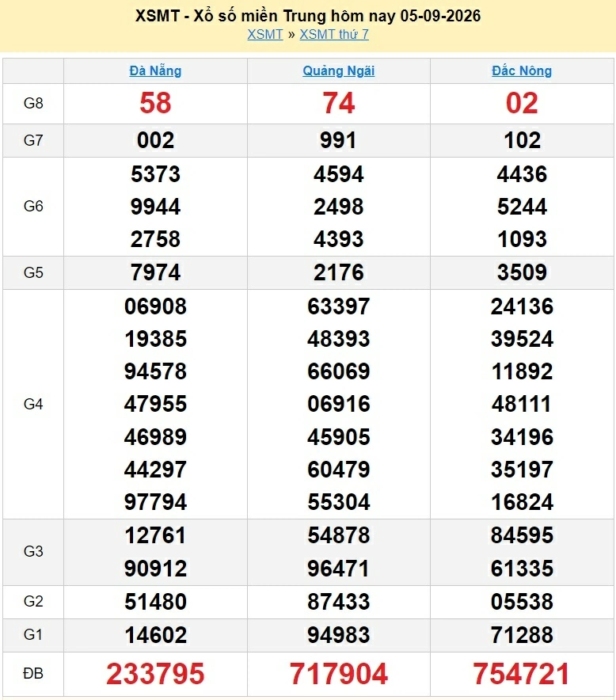The image size is (616, 700).
Task: Click G4 number 60479
Action: (338, 470)
